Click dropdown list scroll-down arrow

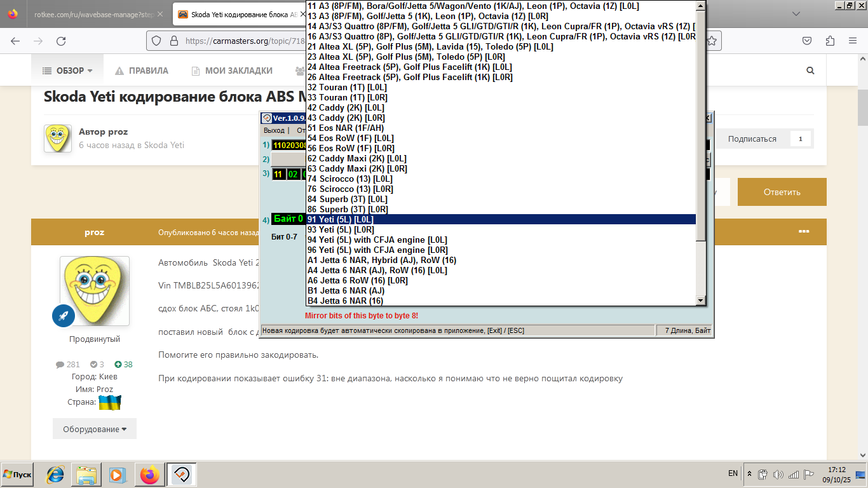[x=701, y=301]
